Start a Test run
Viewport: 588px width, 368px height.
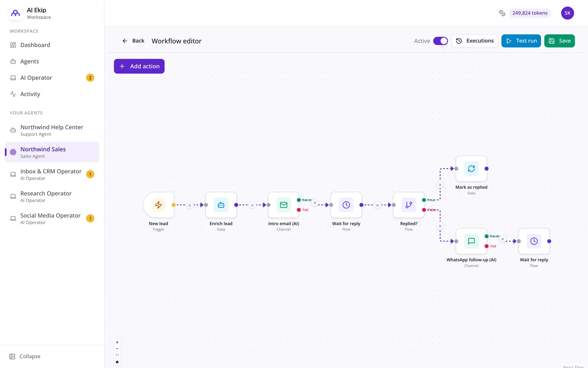[521, 41]
